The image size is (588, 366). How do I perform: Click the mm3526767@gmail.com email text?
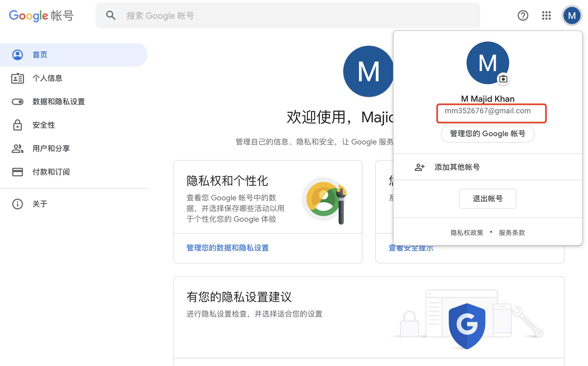[488, 111]
